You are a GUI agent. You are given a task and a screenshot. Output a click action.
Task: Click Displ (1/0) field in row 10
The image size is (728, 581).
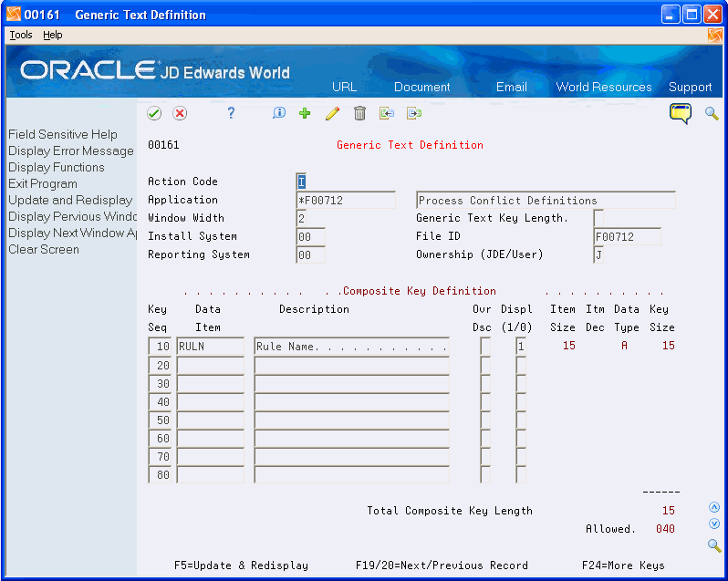(521, 347)
